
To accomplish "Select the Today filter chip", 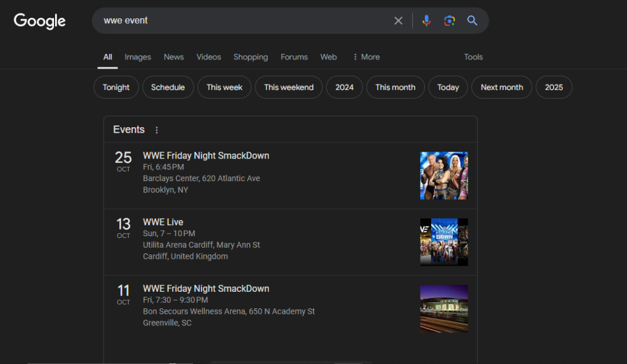I will tap(448, 87).
